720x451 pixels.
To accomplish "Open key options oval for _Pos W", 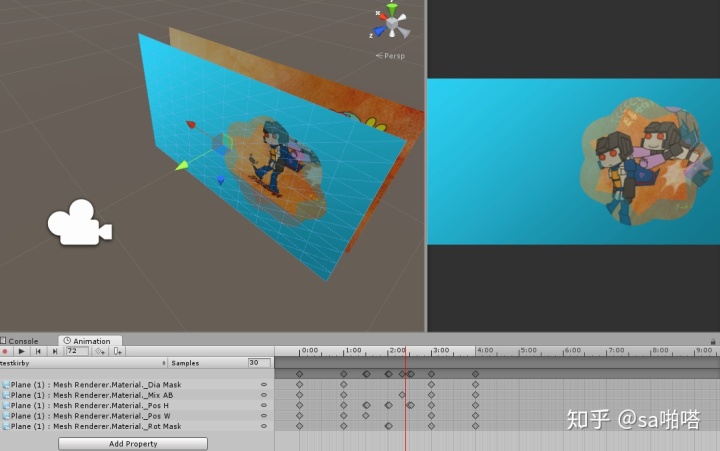I will 264,416.
